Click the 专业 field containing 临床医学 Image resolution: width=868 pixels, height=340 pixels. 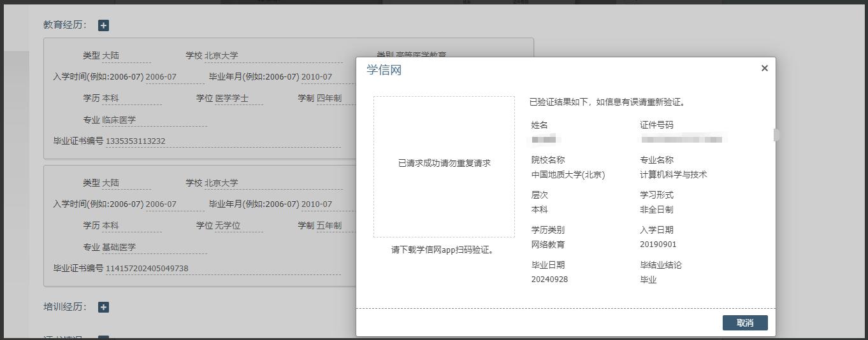[x=154, y=120]
